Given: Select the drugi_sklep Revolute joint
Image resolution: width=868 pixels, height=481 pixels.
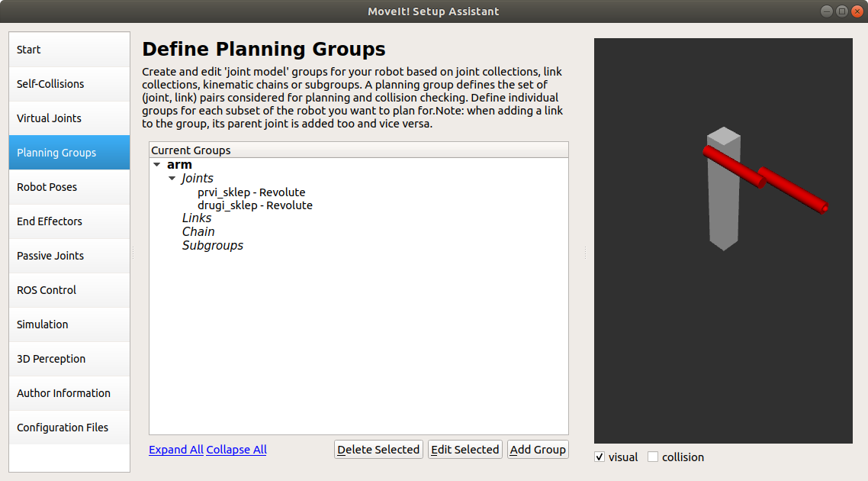Looking at the screenshot, I should tap(255, 205).
